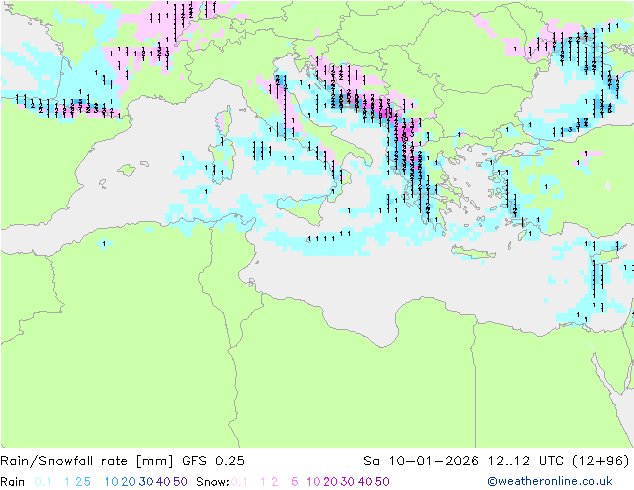Click the "GFS 0.25" model label
Screen dimensions: 634x490
(213, 461)
